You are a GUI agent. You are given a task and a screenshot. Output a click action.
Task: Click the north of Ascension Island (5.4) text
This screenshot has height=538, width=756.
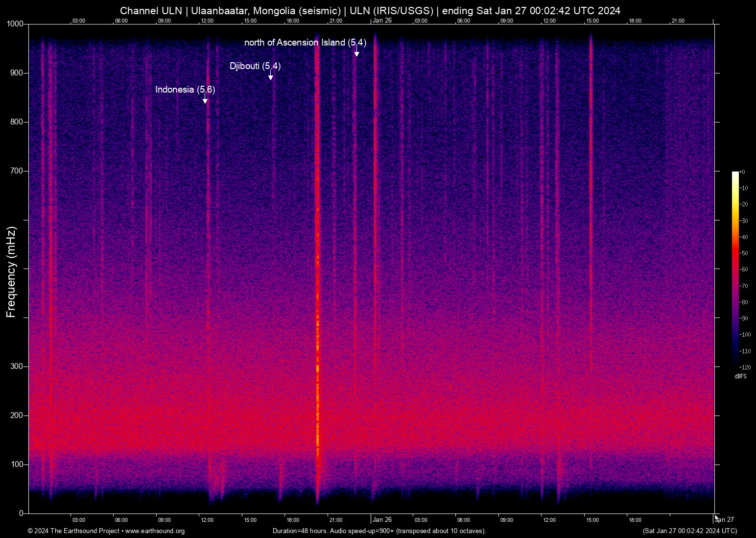point(305,43)
